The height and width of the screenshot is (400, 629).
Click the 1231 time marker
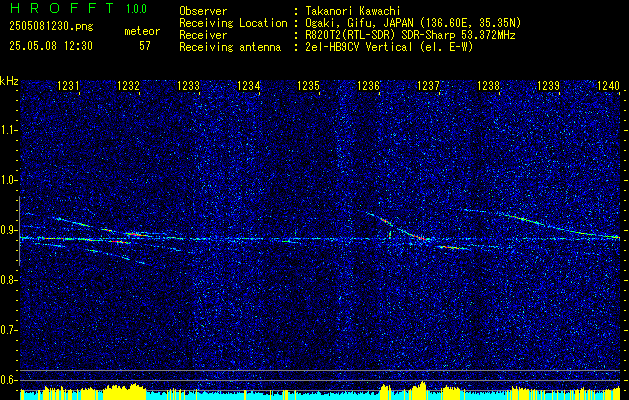(x=68, y=85)
